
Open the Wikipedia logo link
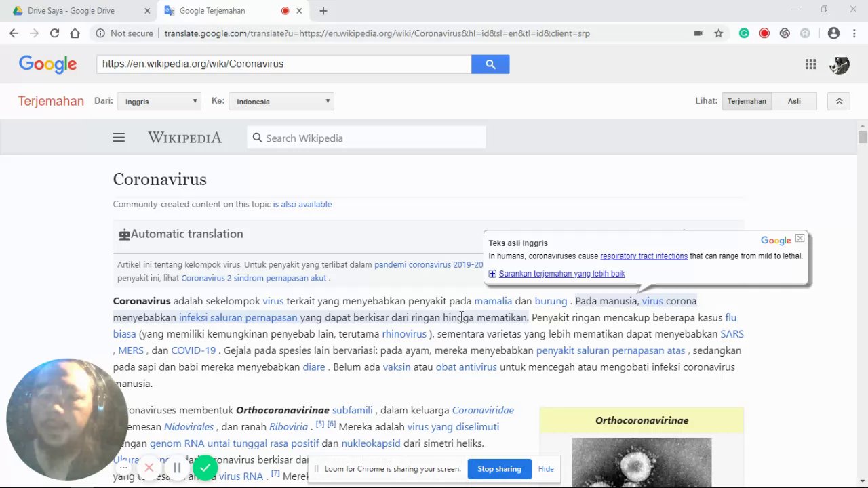pos(184,138)
